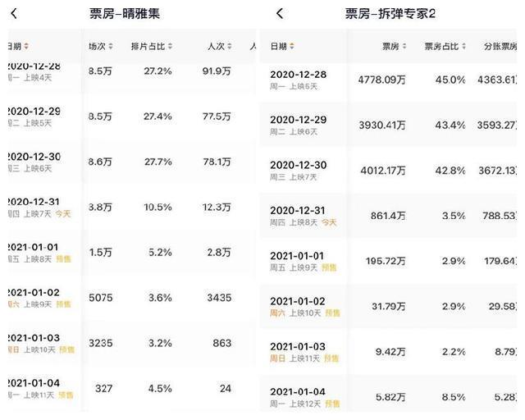
Task: Tap 4778.09万 box office value
Action: click(381, 80)
